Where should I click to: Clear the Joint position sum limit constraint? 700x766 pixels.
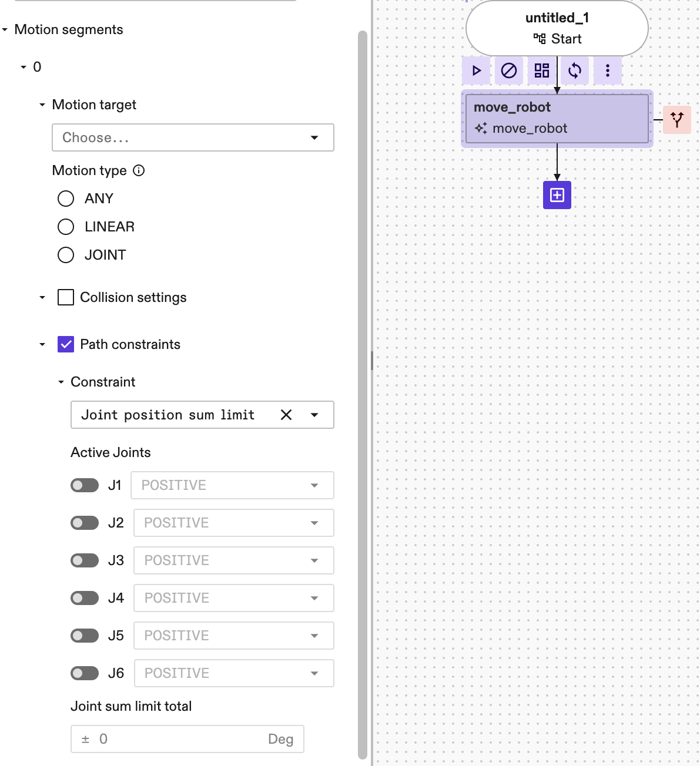click(286, 415)
